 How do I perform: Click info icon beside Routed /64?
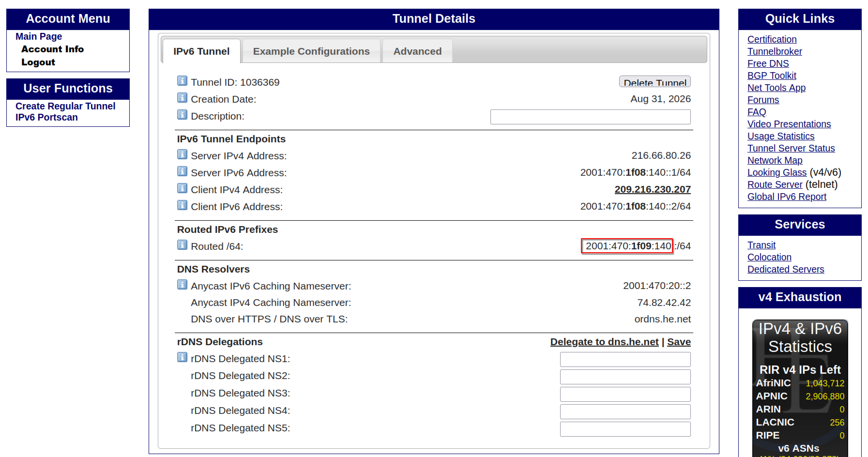[x=182, y=245]
